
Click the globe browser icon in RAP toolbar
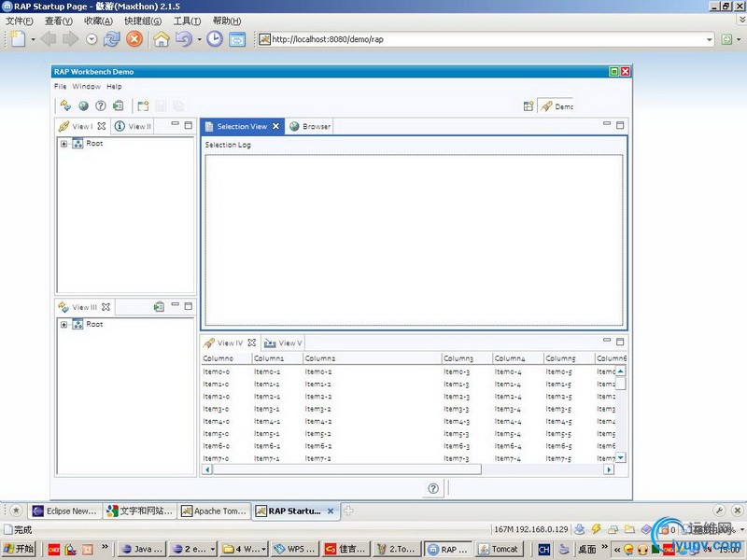click(83, 105)
